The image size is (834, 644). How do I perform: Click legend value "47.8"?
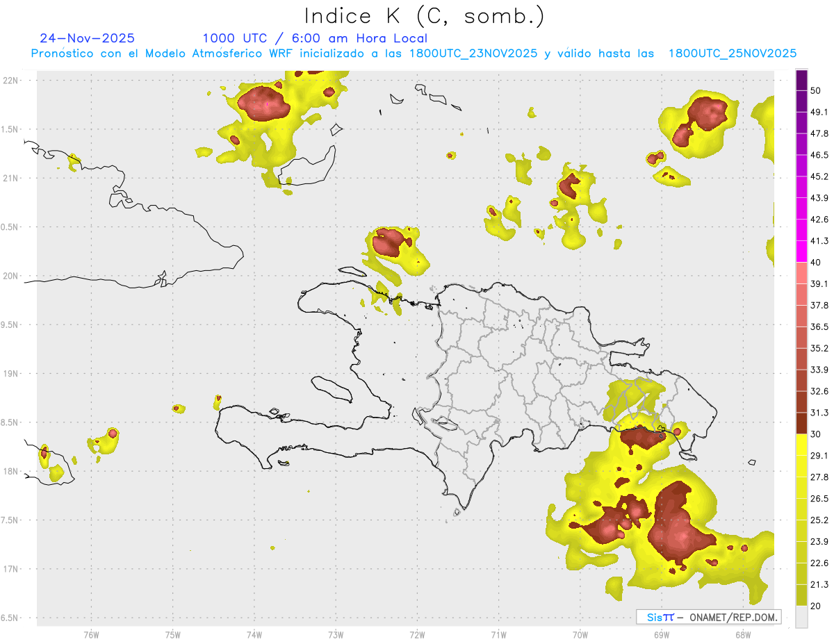[819, 133]
